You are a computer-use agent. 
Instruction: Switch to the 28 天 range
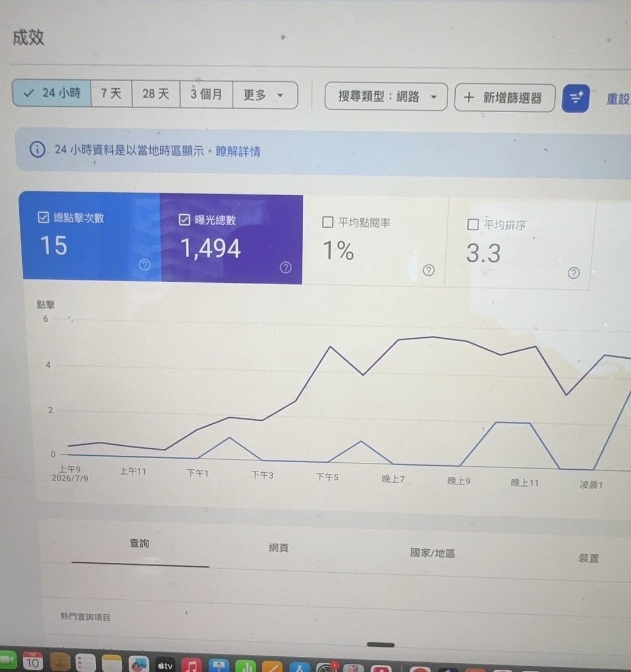coord(156,94)
